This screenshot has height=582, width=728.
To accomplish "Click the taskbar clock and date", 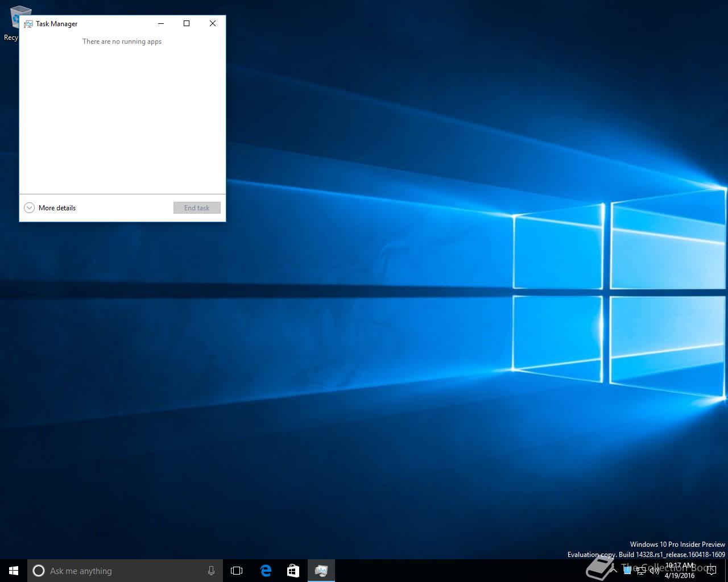I will (x=680, y=571).
